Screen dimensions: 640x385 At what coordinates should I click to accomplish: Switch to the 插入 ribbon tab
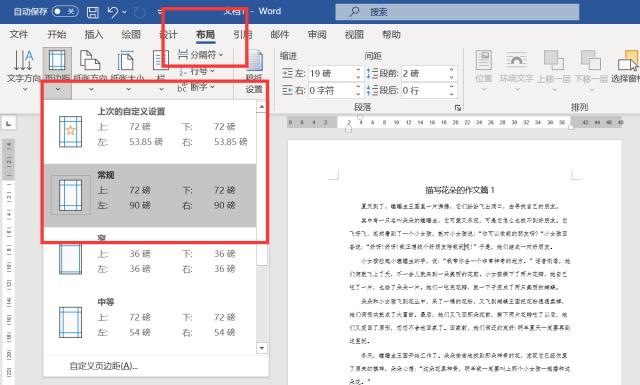point(93,35)
